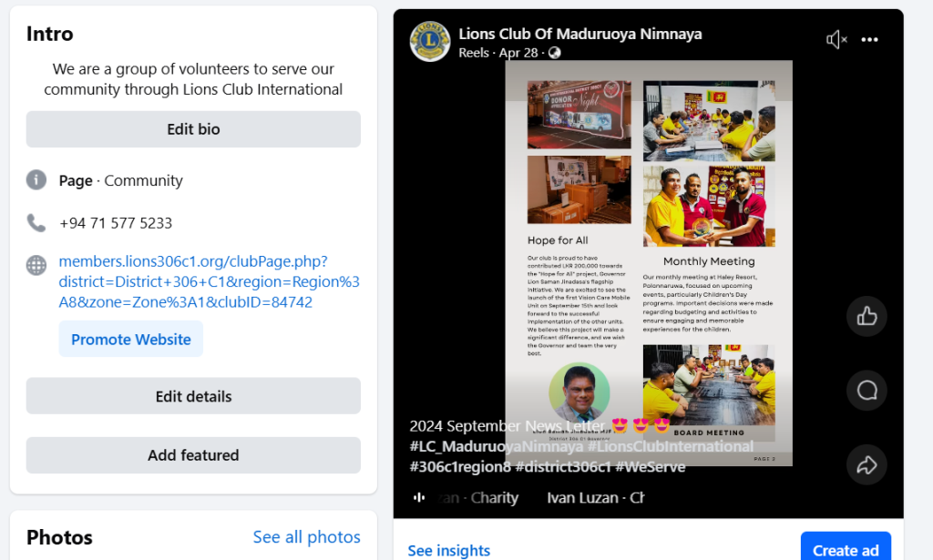Share the reel using the arrow icon
This screenshot has height=560, width=933.
click(866, 465)
